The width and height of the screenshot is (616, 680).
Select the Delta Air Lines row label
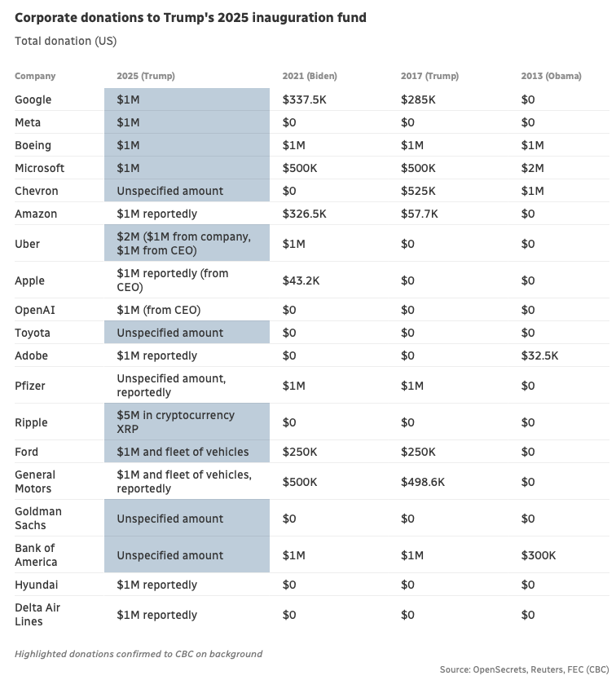tap(37, 615)
